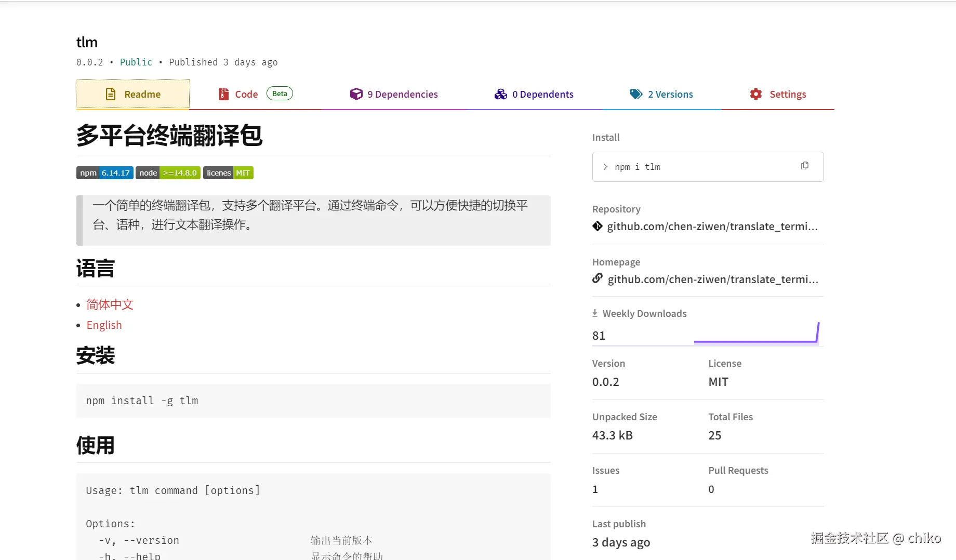Click the Versions tags icon
This screenshot has width=956, height=560.
click(636, 94)
